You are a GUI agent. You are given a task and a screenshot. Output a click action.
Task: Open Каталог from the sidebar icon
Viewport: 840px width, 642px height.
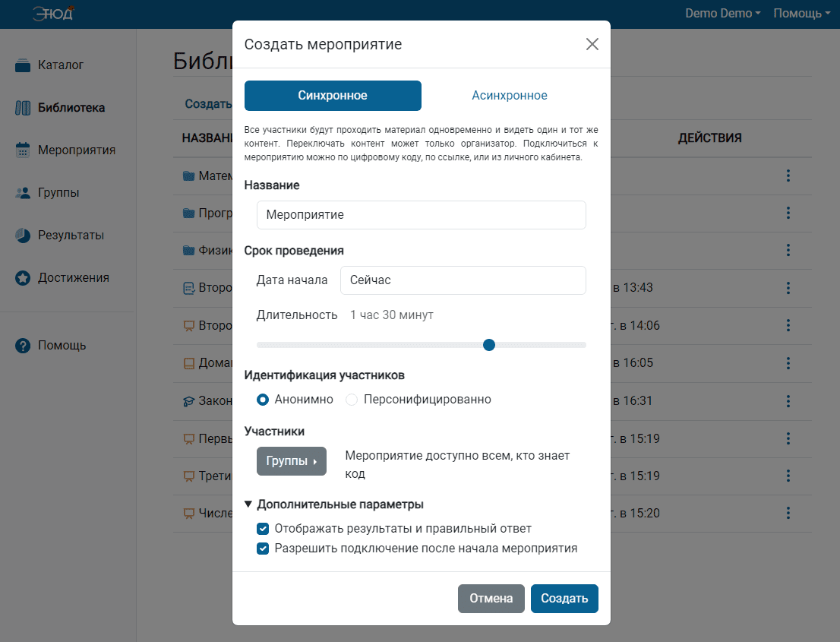[x=23, y=65]
